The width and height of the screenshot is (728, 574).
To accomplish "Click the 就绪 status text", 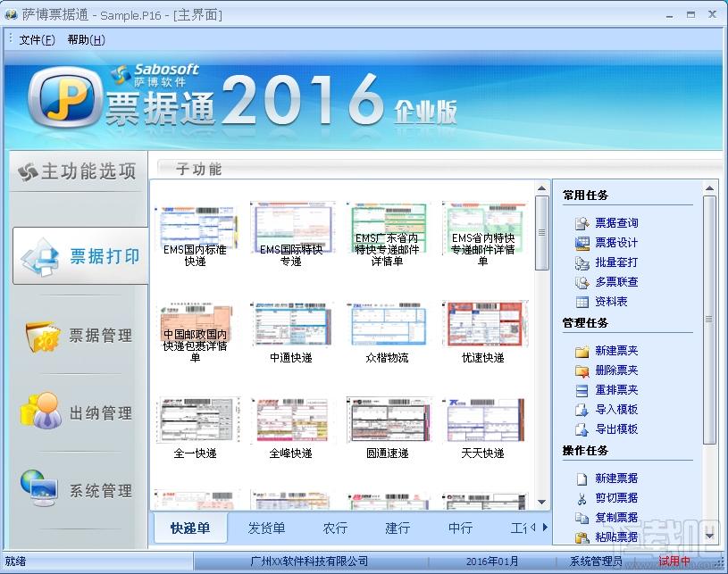I will pyautogui.click(x=15, y=562).
